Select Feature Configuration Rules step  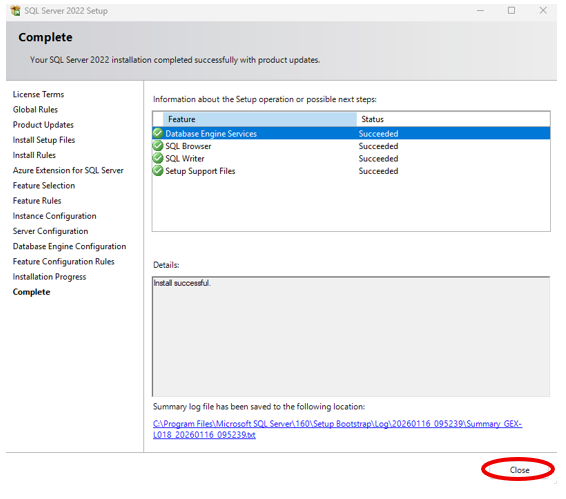click(64, 261)
